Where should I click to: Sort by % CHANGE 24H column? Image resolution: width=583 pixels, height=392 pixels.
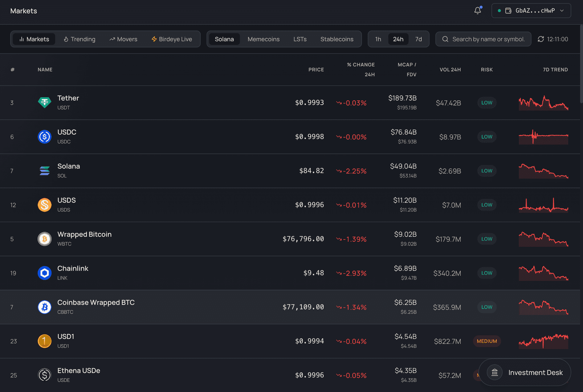click(x=361, y=70)
